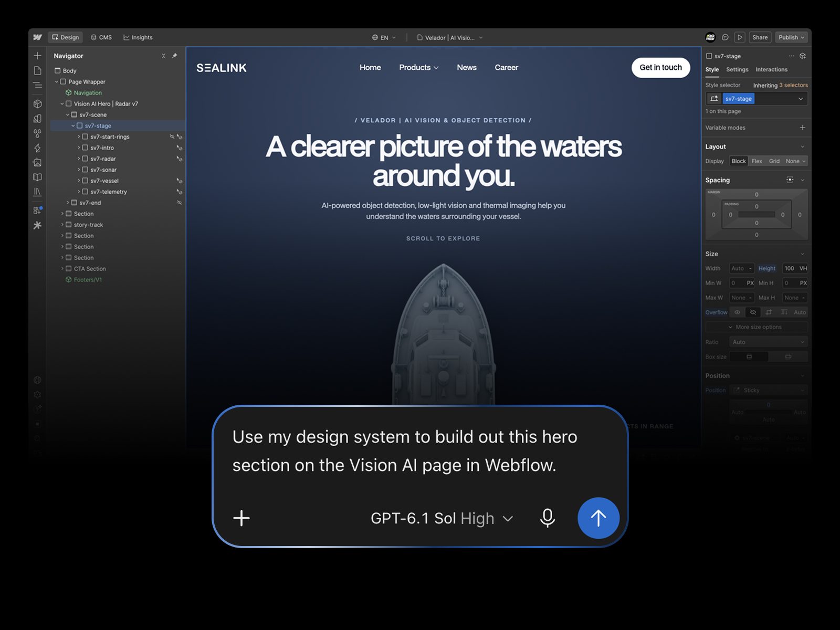The height and width of the screenshot is (630, 840).
Task: Collapse all items in Navigator
Action: point(163,56)
